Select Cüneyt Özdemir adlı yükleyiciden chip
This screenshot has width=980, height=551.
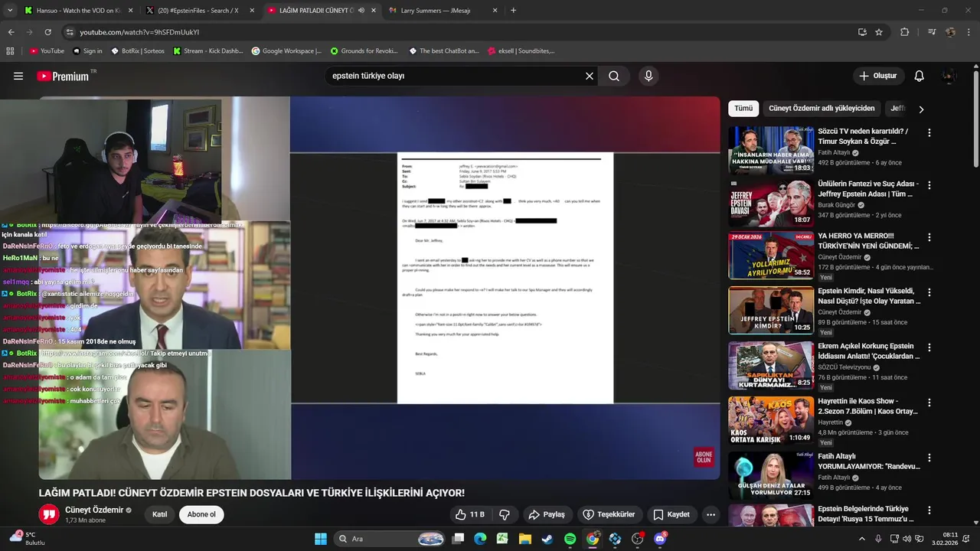822,109
